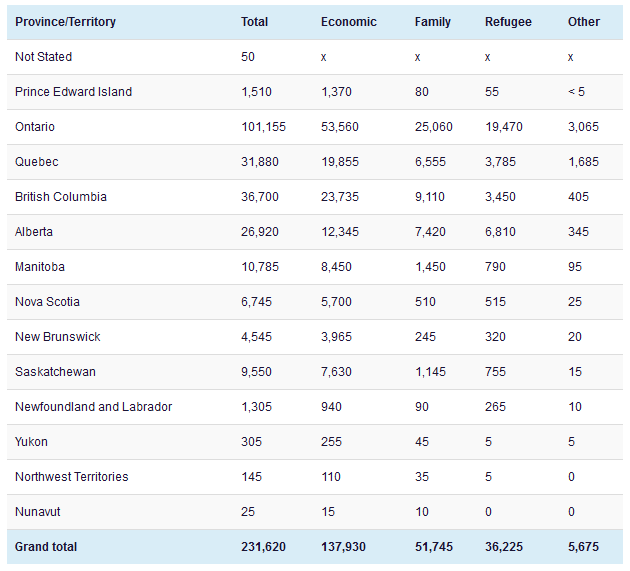Select the Economic column header
Image resolution: width=630 pixels, height=571 pixels.
(347, 22)
